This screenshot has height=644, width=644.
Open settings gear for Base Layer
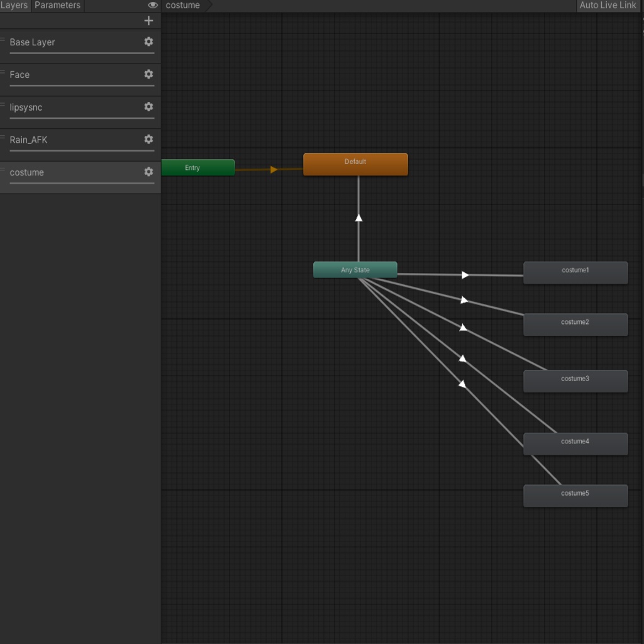click(148, 42)
